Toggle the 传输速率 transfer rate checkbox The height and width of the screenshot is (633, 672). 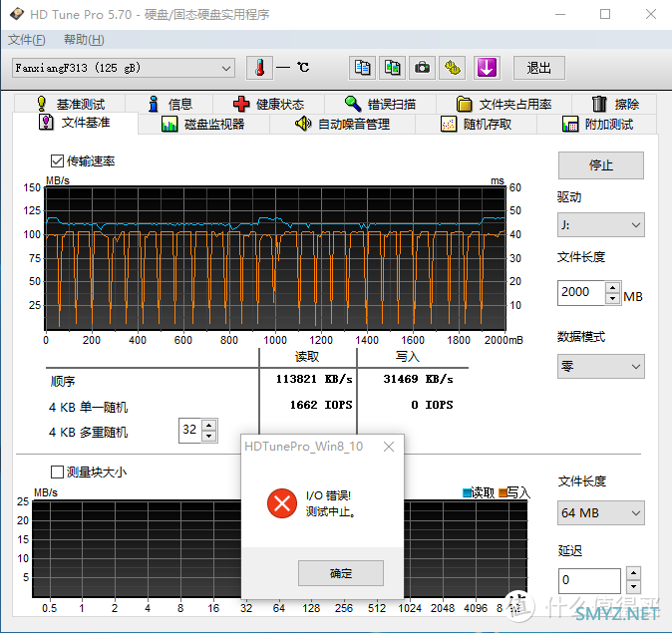(x=57, y=161)
